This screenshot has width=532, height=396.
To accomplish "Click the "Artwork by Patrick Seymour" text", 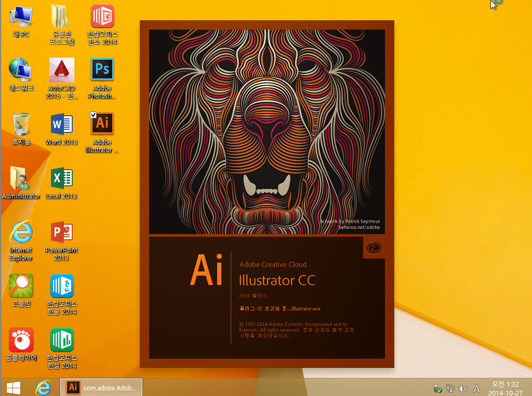I will click(x=350, y=221).
